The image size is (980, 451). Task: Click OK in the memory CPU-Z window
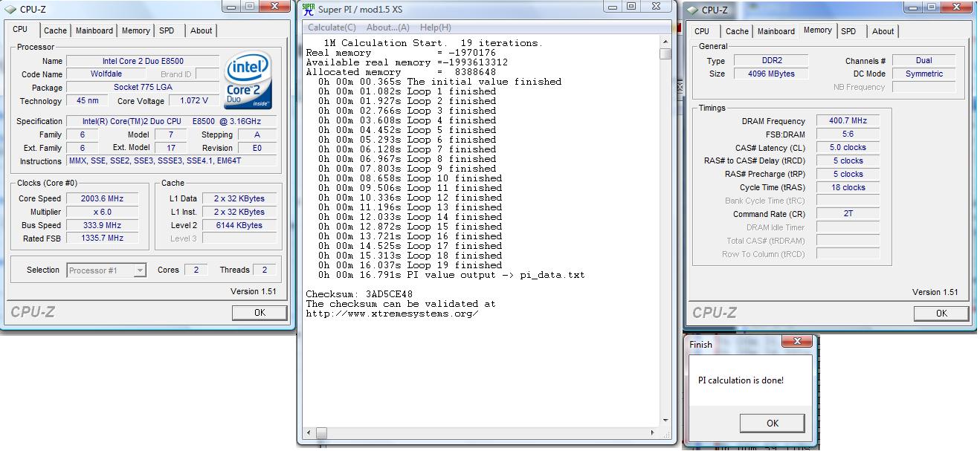point(941,314)
